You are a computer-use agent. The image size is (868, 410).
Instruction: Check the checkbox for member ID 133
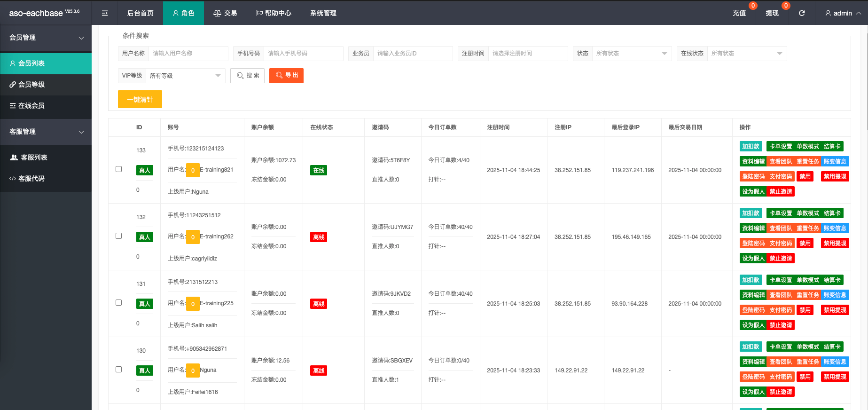coord(118,169)
